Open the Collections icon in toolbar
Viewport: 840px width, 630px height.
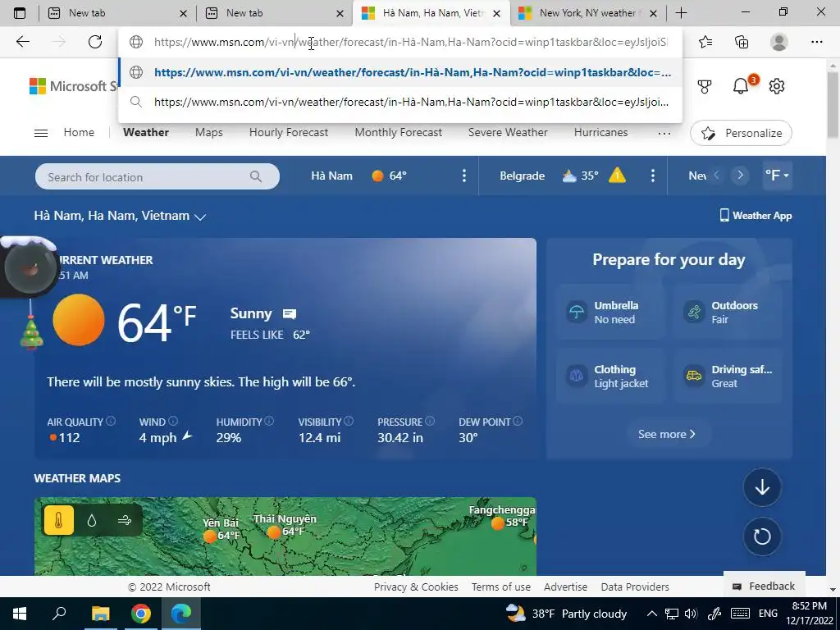pos(742,42)
